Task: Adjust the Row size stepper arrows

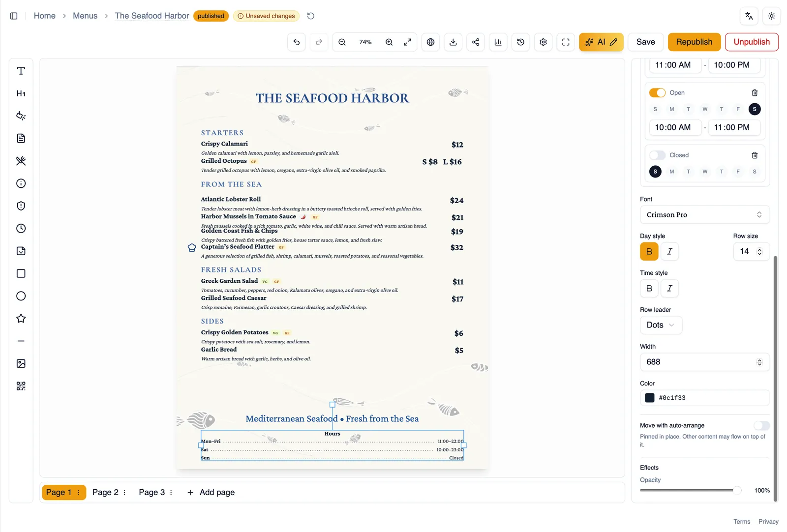Action: 759,251
